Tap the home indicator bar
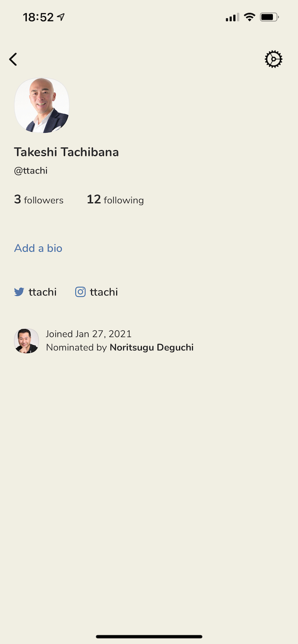 pyautogui.click(x=149, y=636)
